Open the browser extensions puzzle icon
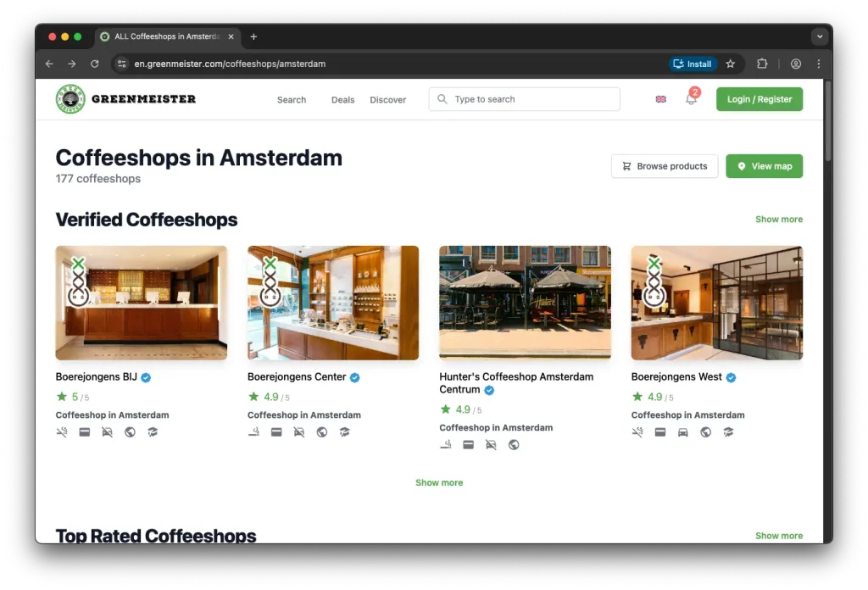 point(763,64)
